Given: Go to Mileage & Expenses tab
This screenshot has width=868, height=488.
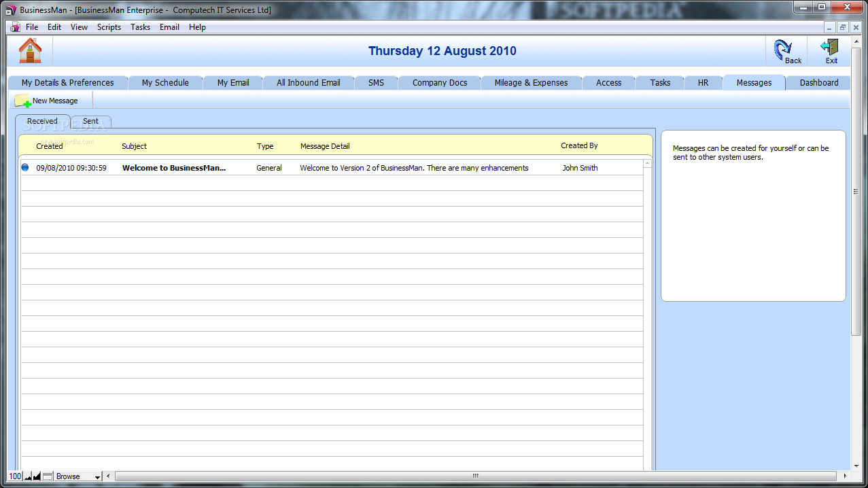Looking at the screenshot, I should (x=531, y=83).
